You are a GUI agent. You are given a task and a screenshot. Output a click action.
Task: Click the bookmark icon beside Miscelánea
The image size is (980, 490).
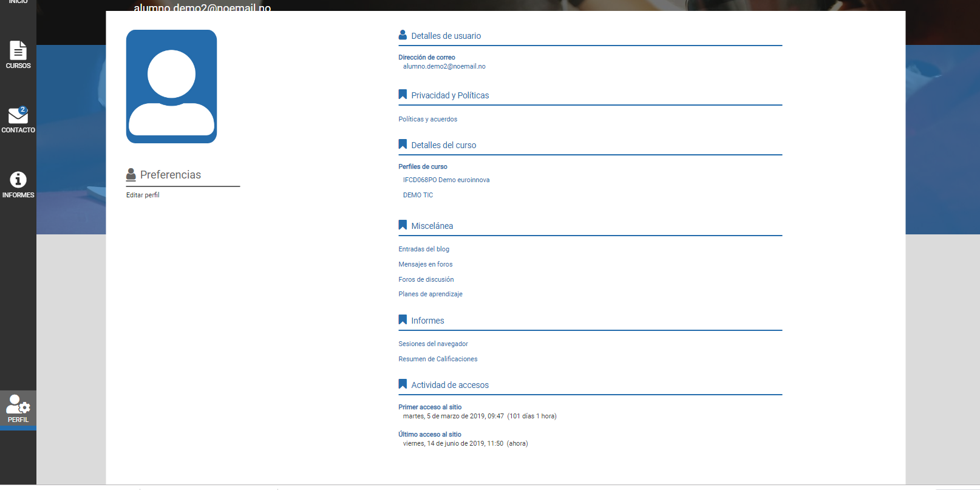pyautogui.click(x=403, y=225)
